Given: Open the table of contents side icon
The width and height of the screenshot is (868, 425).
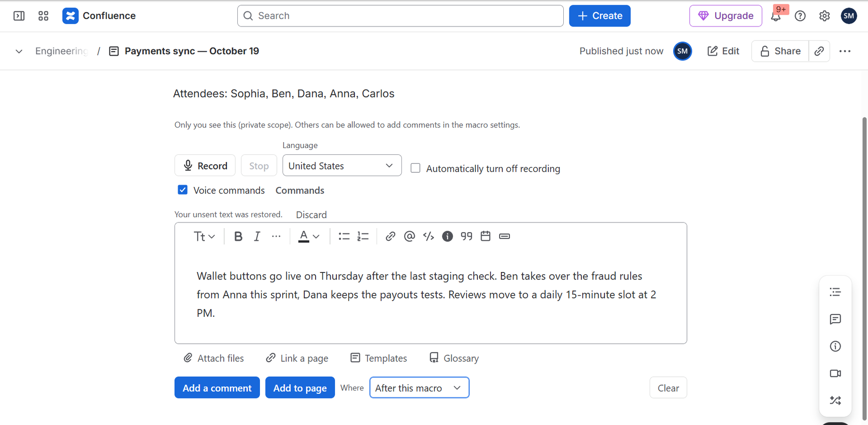Looking at the screenshot, I should [835, 292].
